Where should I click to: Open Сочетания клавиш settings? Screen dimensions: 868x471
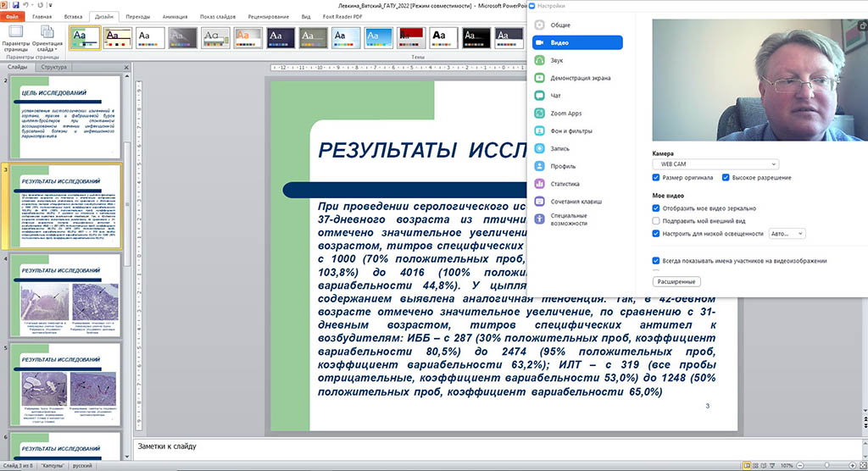(x=577, y=202)
